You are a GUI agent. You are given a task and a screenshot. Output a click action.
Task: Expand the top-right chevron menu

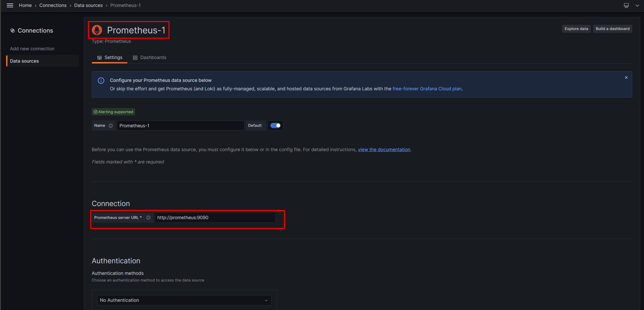coord(637,5)
